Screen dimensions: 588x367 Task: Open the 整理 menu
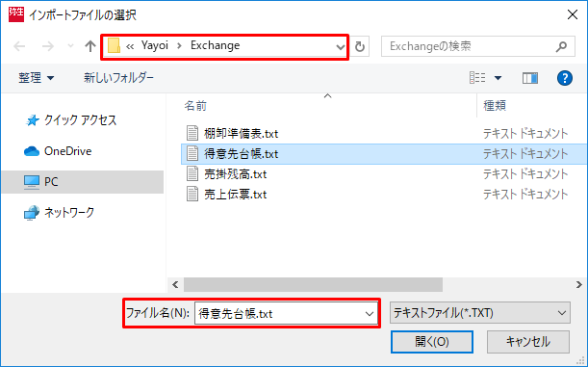tap(36, 78)
